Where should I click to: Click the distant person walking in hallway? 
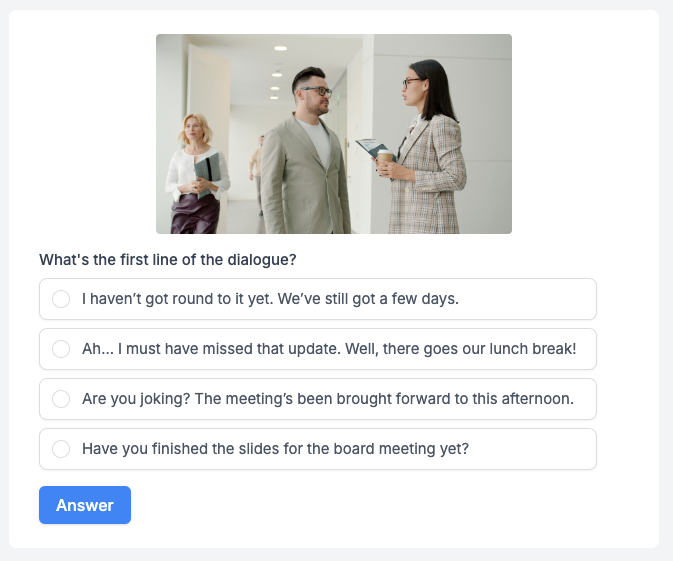(257, 174)
